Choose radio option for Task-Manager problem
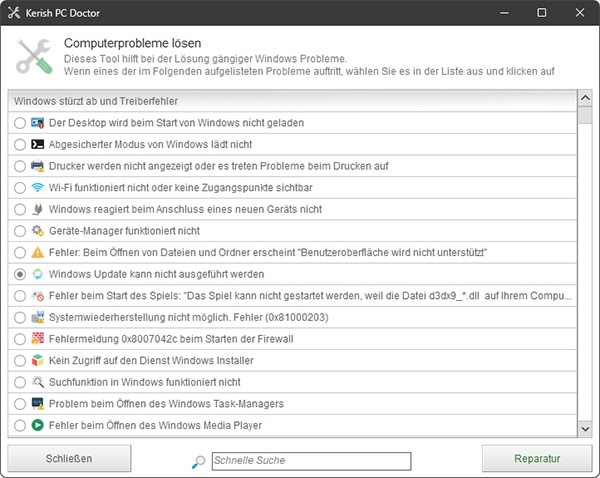This screenshot has height=478, width=600. click(20, 404)
